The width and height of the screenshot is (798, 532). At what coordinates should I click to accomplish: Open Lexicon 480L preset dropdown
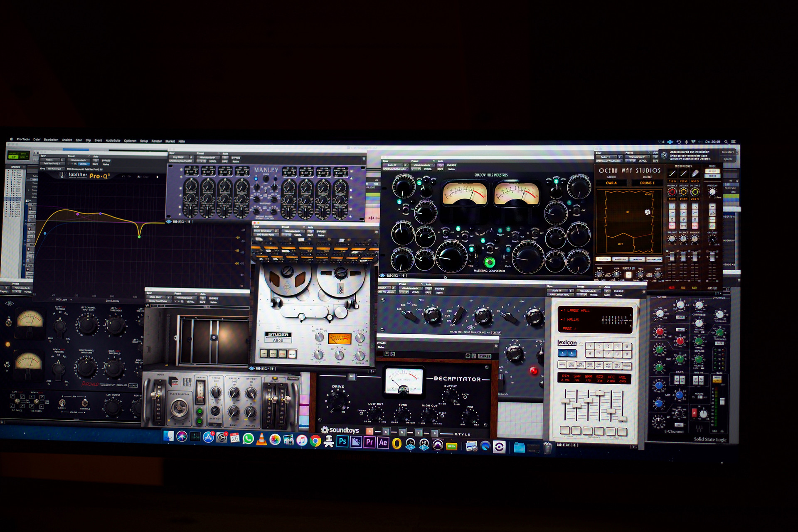tap(589, 291)
